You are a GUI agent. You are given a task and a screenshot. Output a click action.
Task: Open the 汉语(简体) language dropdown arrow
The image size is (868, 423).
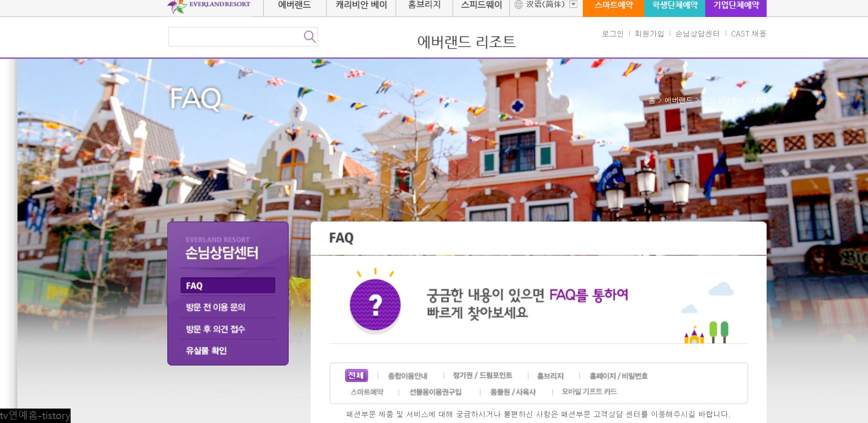(573, 4)
